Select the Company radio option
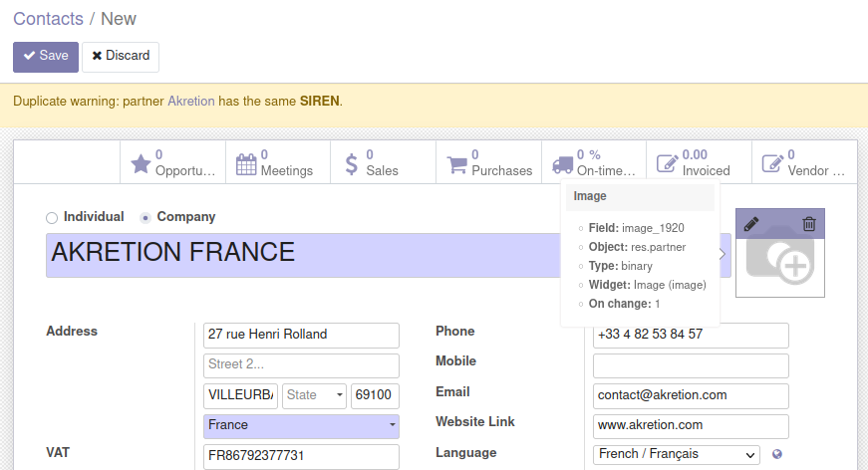 point(145,218)
